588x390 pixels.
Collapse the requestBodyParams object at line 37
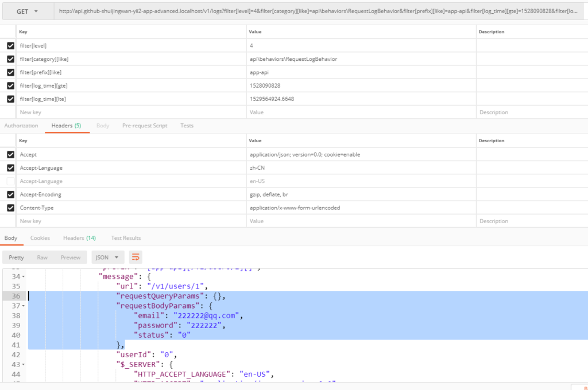23,306
